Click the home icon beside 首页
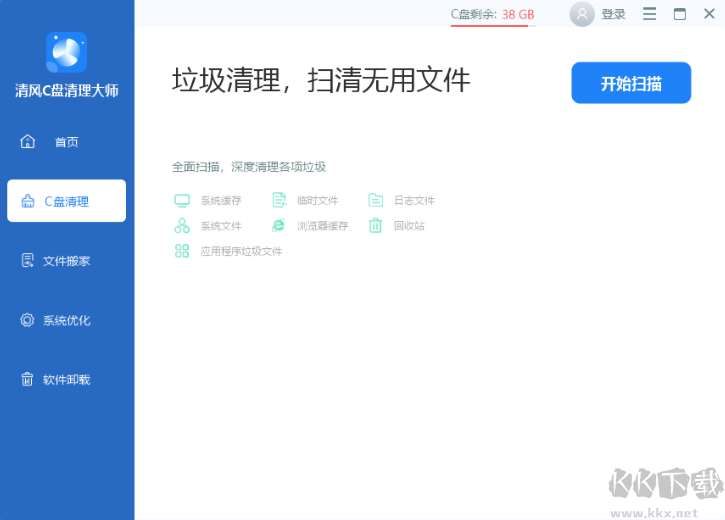 [x=28, y=141]
